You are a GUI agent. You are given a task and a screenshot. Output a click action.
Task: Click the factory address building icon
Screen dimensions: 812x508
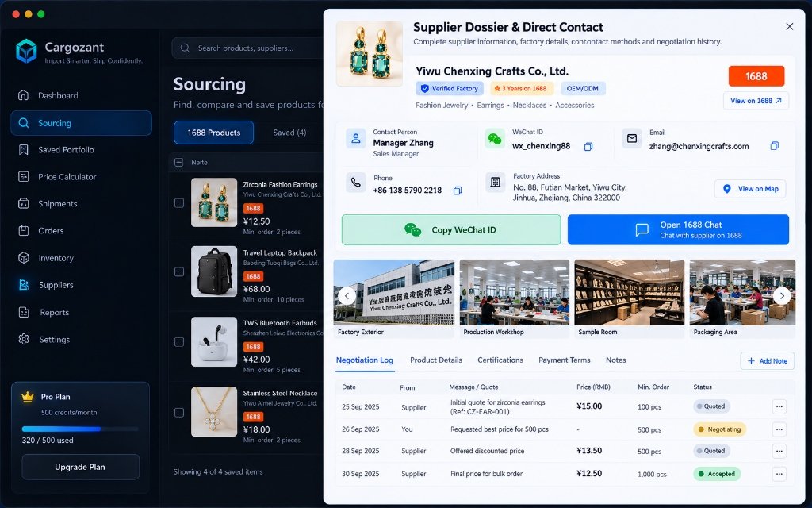tap(495, 183)
